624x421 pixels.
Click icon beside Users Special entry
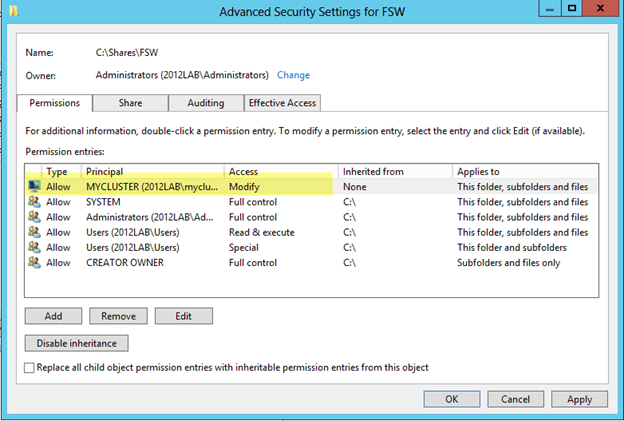pyautogui.click(x=35, y=247)
